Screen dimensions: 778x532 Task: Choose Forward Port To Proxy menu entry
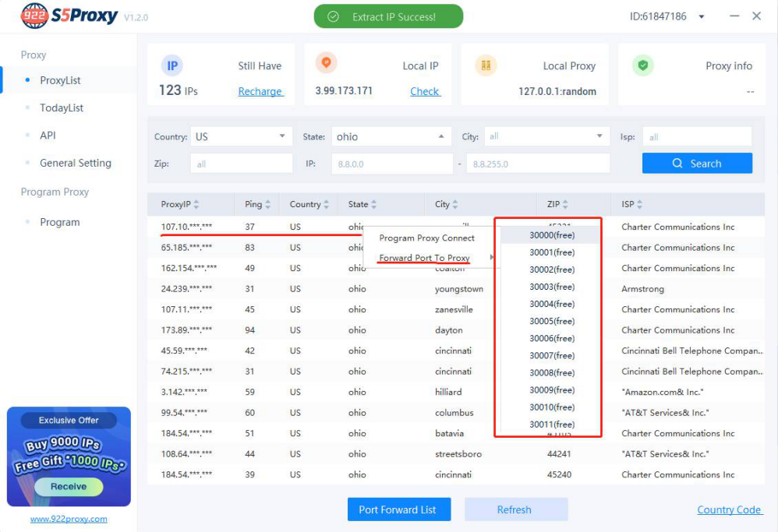tap(424, 258)
